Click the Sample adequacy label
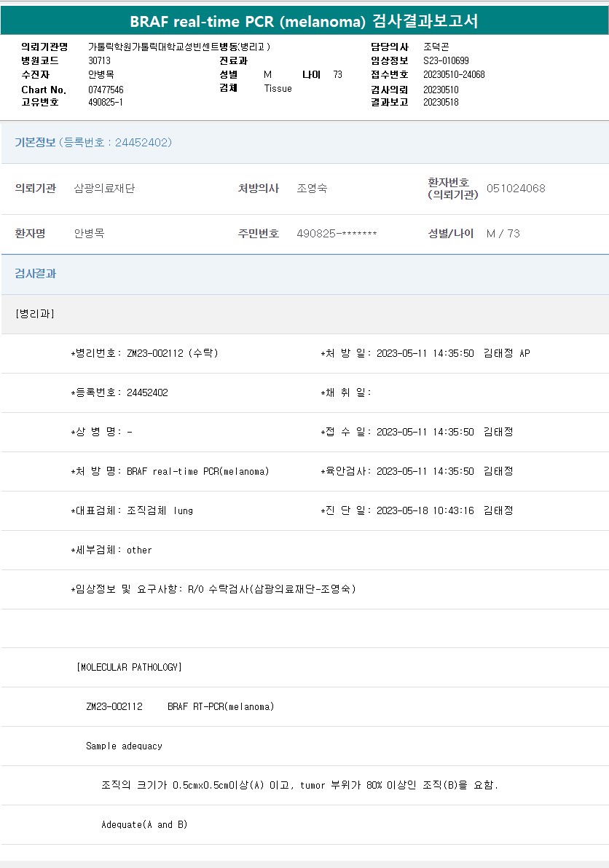 coord(124,746)
